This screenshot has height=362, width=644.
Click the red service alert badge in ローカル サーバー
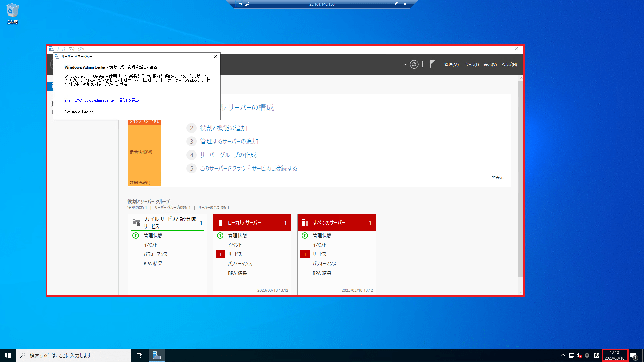[x=220, y=254]
